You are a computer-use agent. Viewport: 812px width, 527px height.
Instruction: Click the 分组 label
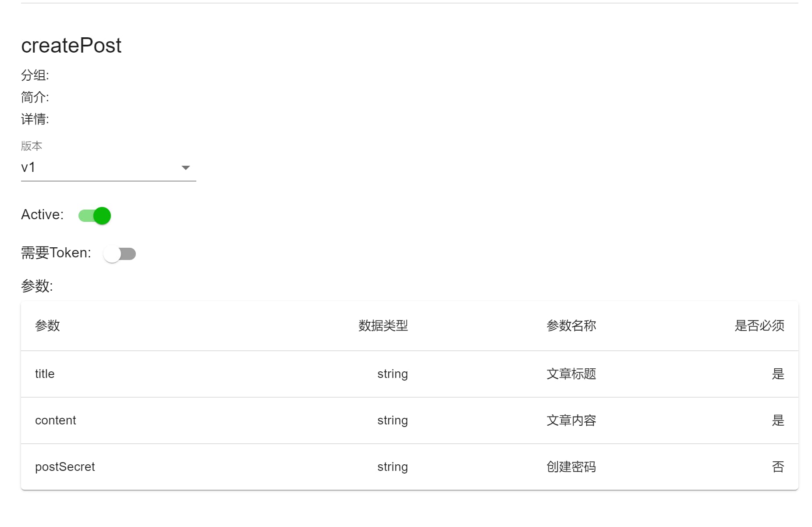(x=35, y=75)
